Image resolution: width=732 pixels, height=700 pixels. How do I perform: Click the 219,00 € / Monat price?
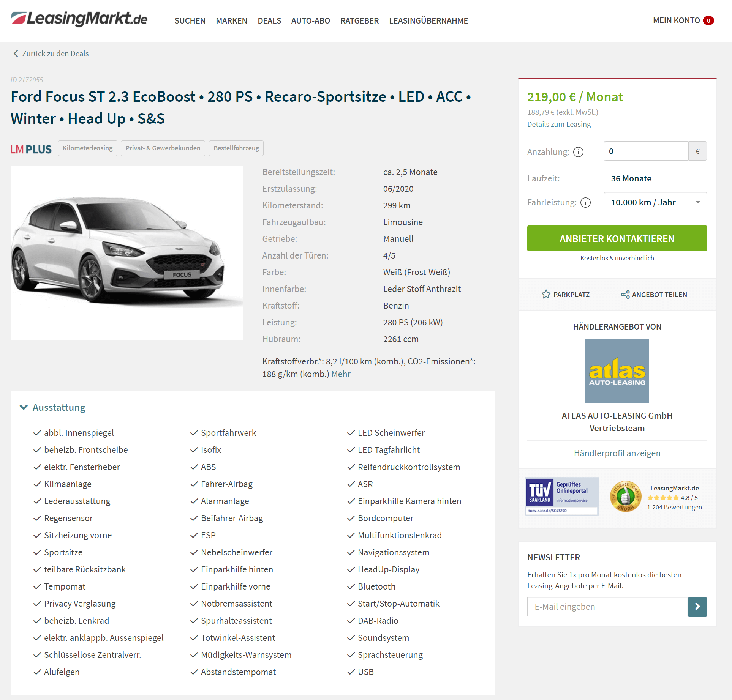click(x=575, y=97)
